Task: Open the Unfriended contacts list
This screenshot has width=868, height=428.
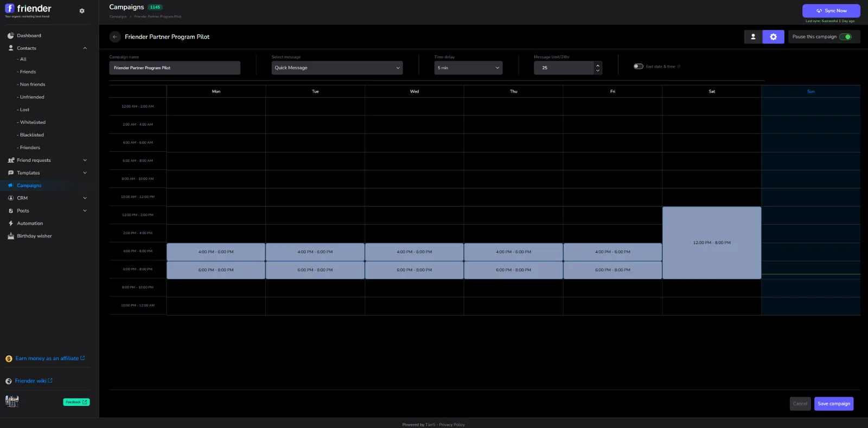Action: (x=31, y=97)
